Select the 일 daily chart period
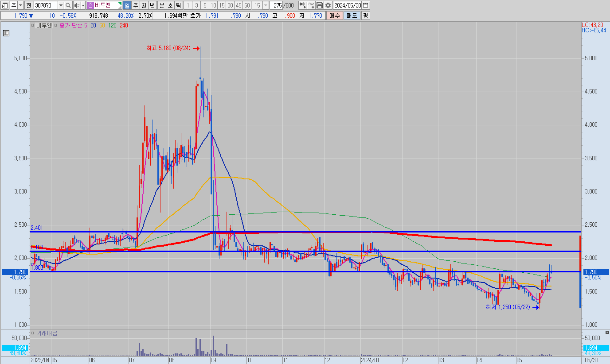 127,5
